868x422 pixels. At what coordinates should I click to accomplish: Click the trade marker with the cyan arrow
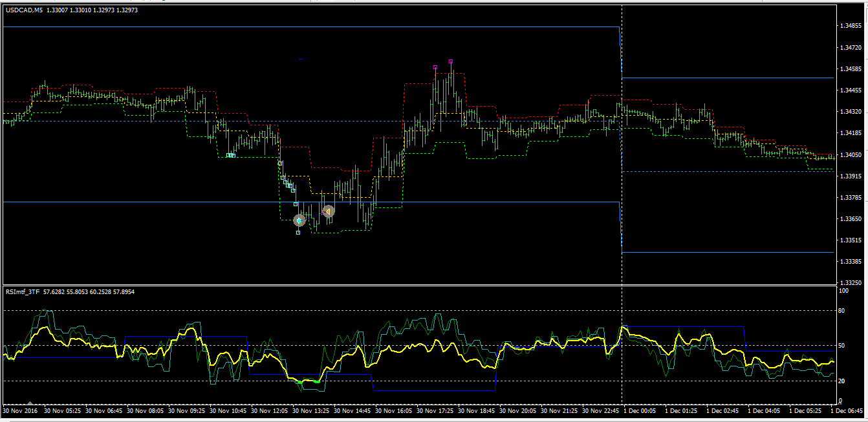pos(299,220)
